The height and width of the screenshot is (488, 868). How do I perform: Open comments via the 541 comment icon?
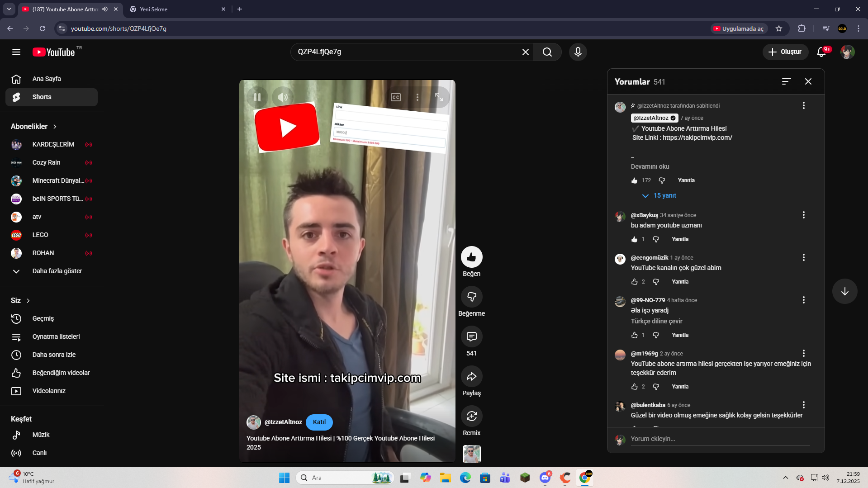(x=471, y=336)
